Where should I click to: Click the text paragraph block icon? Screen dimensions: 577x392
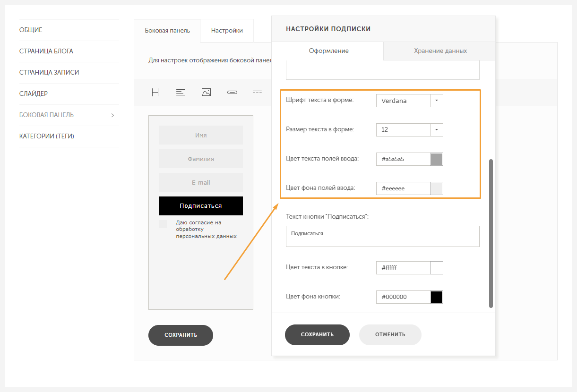pos(181,92)
